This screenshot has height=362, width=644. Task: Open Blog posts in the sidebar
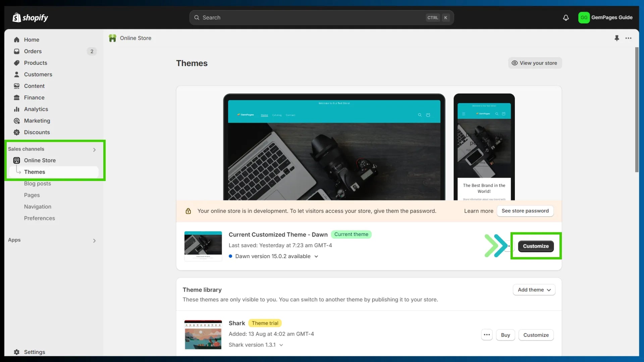37,184
